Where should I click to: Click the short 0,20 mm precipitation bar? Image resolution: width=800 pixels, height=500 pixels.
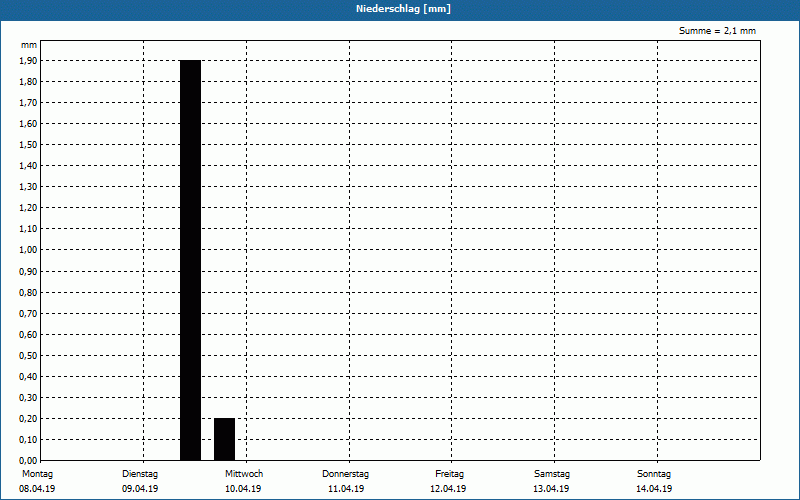tap(224, 439)
